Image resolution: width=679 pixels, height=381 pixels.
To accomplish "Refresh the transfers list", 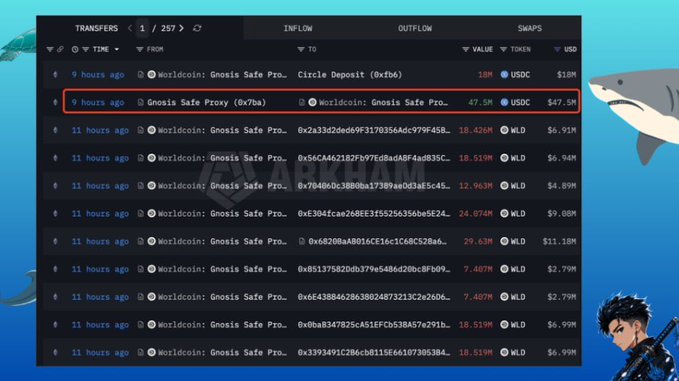I will point(197,28).
